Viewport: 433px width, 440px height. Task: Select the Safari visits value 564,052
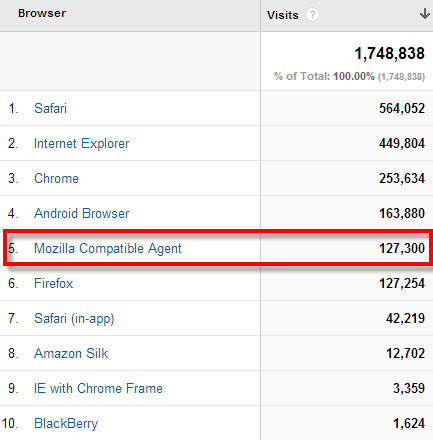pos(402,108)
